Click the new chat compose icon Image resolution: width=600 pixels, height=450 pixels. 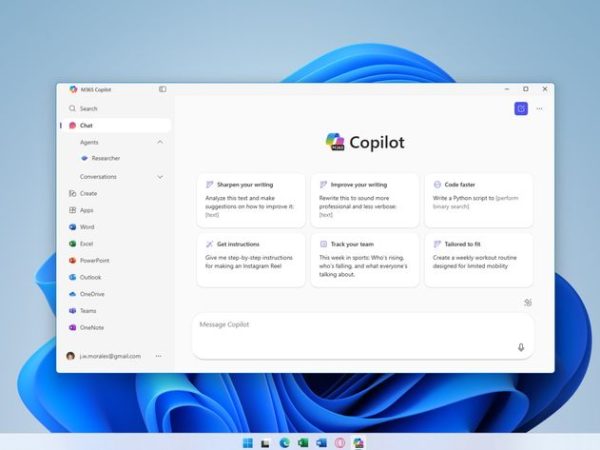[x=521, y=108]
